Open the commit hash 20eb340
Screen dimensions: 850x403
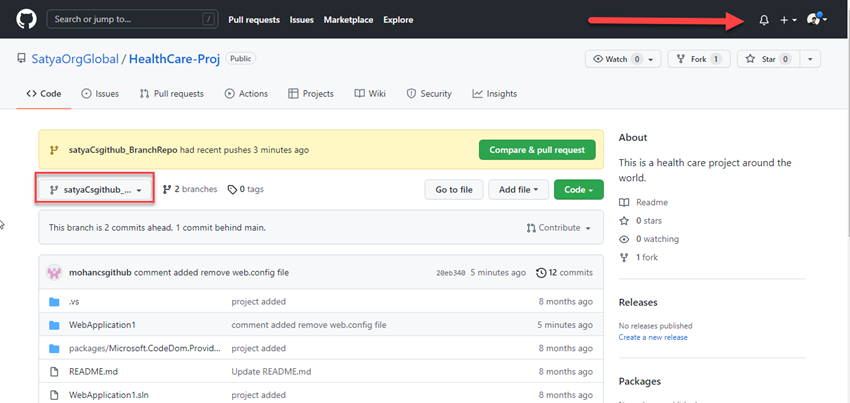pyautogui.click(x=450, y=273)
